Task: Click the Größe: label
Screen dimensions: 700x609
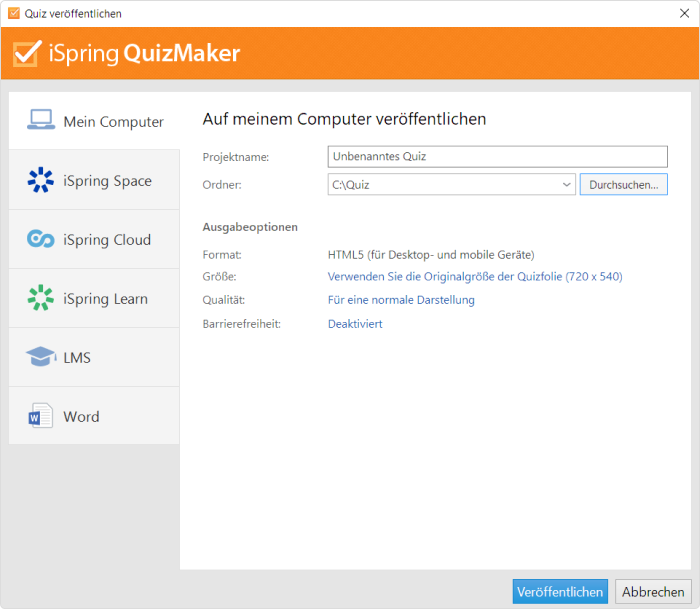Action: point(219,277)
